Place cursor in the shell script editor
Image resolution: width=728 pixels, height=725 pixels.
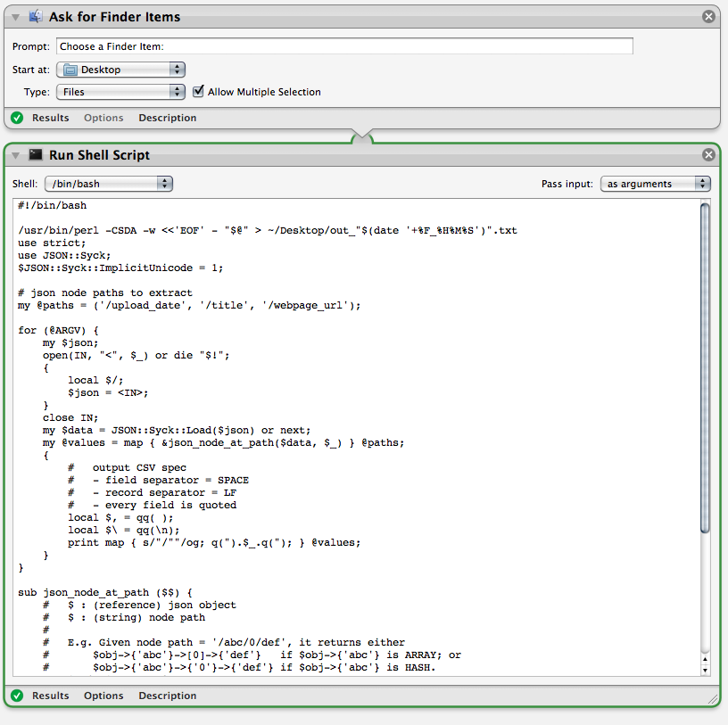pos(357,401)
